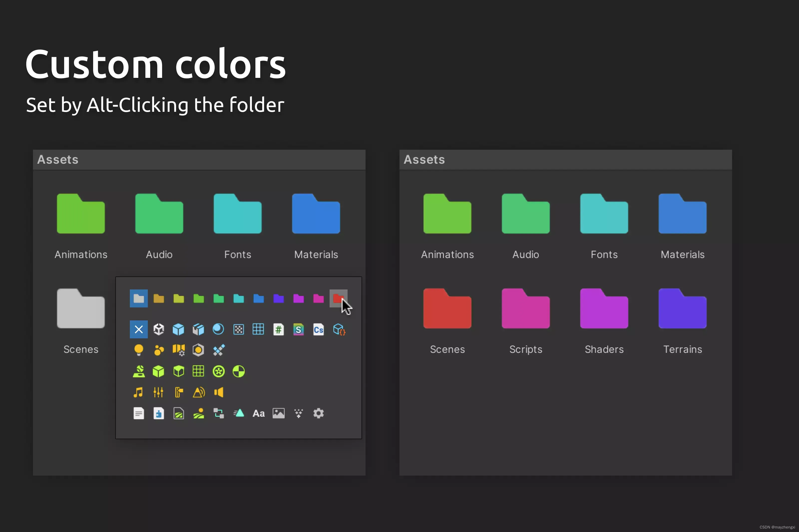Pick the green striped terrain file icon
This screenshot has width=799, height=532.
click(179, 413)
